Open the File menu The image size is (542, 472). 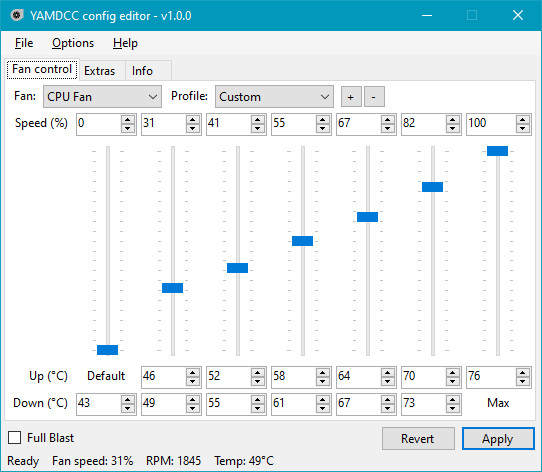coord(24,43)
